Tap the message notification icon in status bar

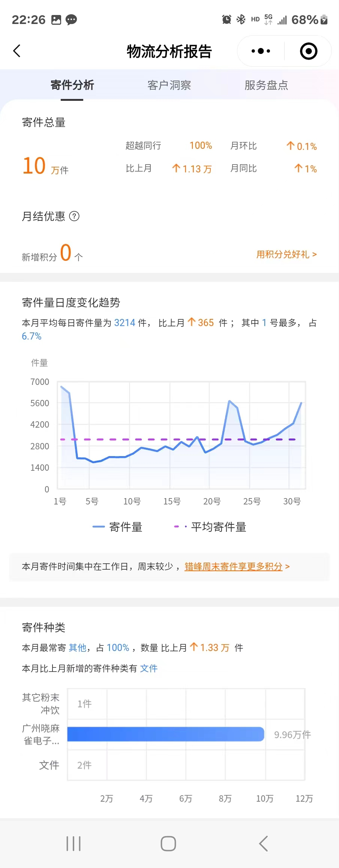[71, 19]
